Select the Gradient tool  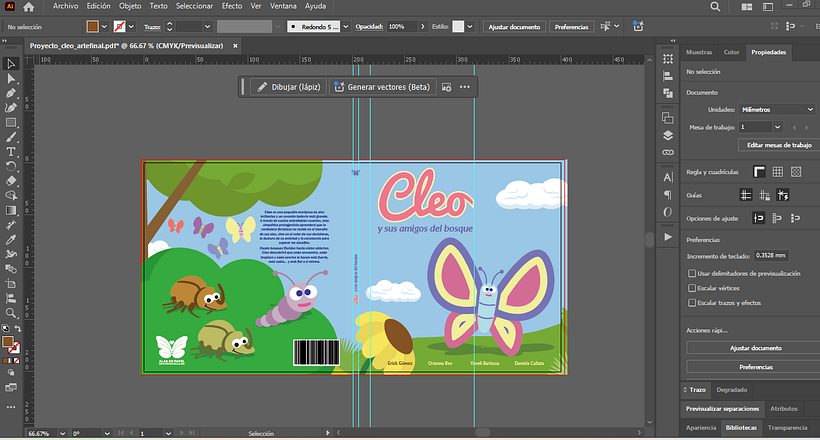[x=10, y=210]
